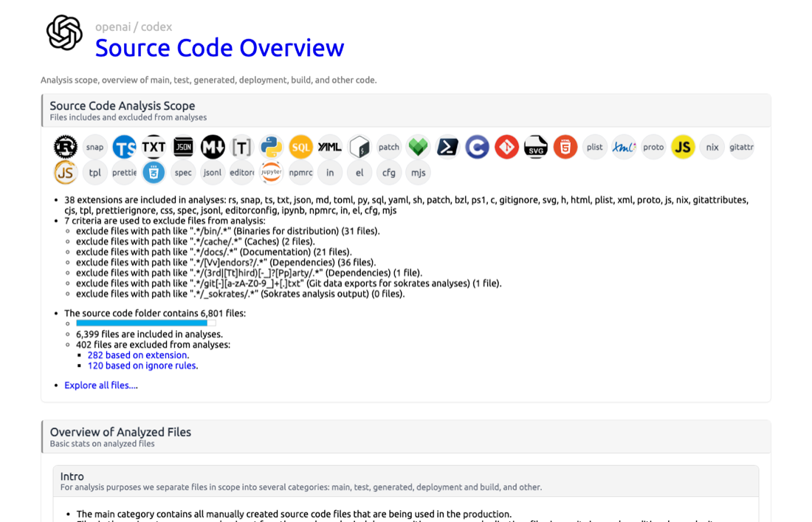Click the PowerShell ps1 icon

click(x=447, y=147)
